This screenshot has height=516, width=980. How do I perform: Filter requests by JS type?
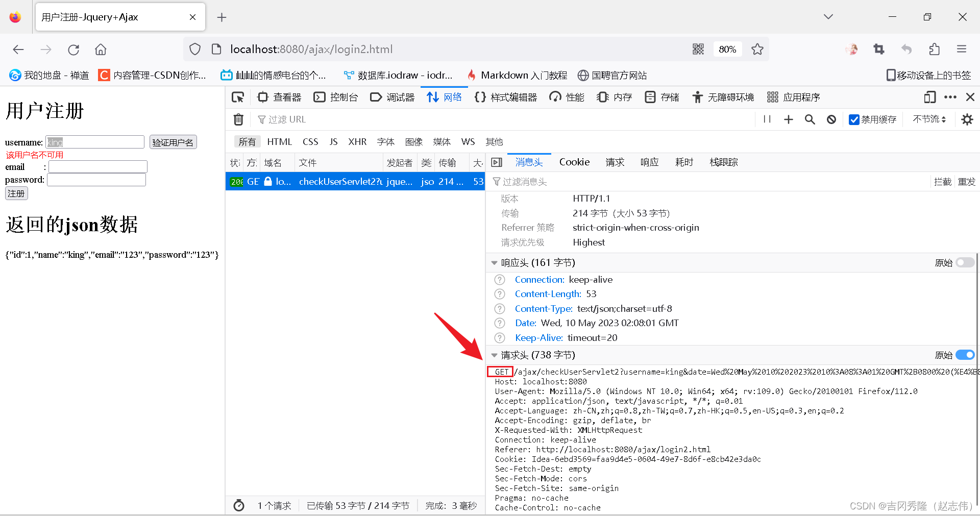coord(333,142)
